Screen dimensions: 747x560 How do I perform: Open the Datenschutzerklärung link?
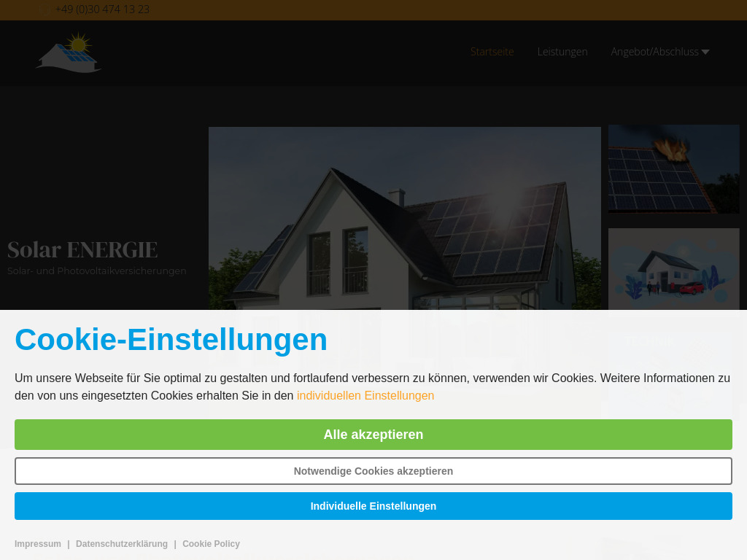tap(121, 543)
